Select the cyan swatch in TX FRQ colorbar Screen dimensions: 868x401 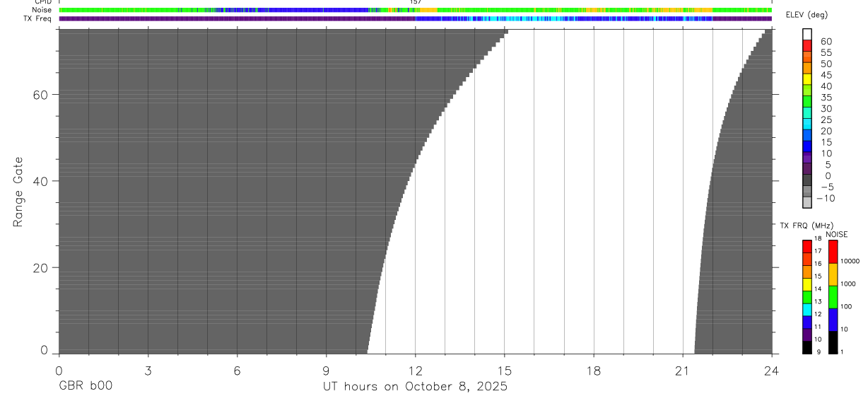click(807, 310)
